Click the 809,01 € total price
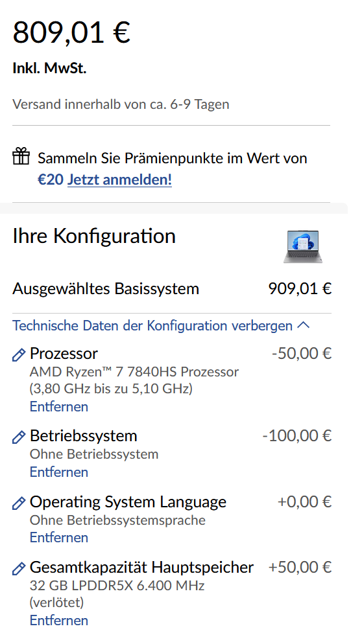351x644 pixels. pos(71,32)
